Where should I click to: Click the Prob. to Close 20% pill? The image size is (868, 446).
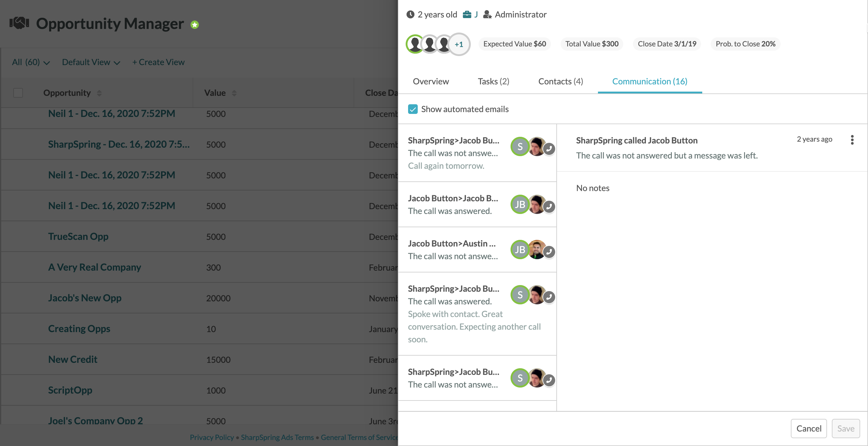pos(745,44)
